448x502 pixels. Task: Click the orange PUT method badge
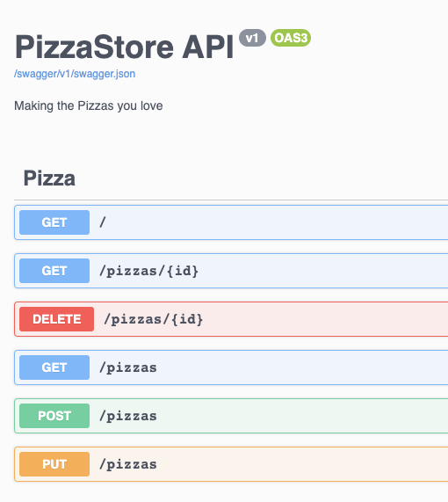point(54,464)
